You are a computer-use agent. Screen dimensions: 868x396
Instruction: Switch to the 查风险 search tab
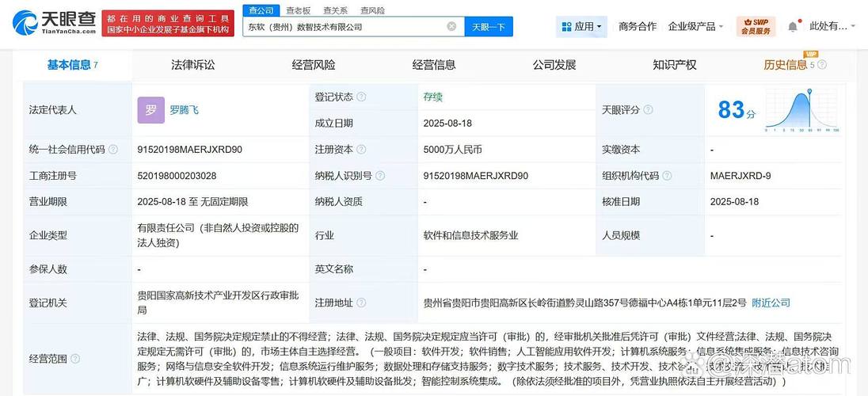click(372, 10)
